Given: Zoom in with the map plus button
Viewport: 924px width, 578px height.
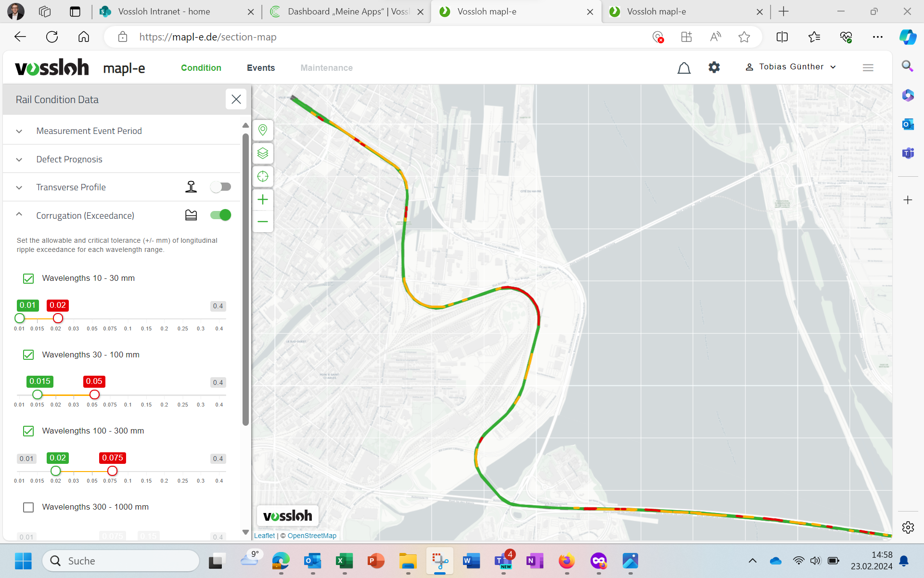Looking at the screenshot, I should tap(263, 199).
